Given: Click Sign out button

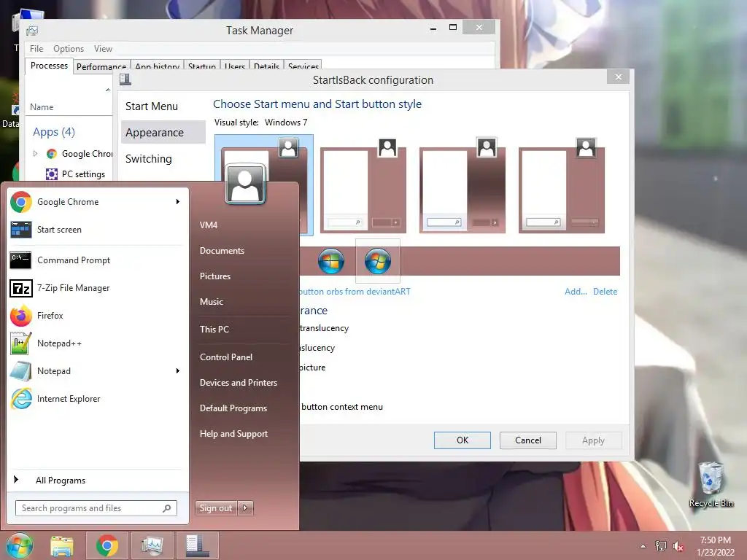Looking at the screenshot, I should coord(216,508).
